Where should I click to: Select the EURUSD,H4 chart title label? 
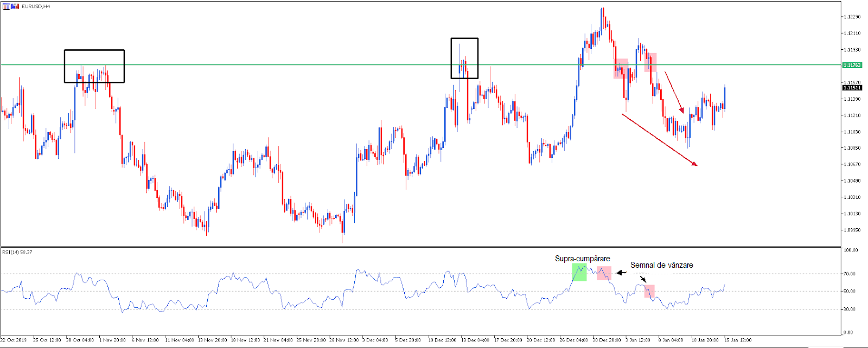[x=36, y=7]
